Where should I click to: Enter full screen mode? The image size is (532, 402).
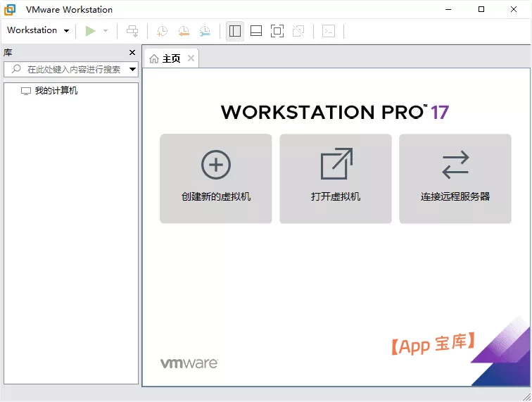point(277,31)
